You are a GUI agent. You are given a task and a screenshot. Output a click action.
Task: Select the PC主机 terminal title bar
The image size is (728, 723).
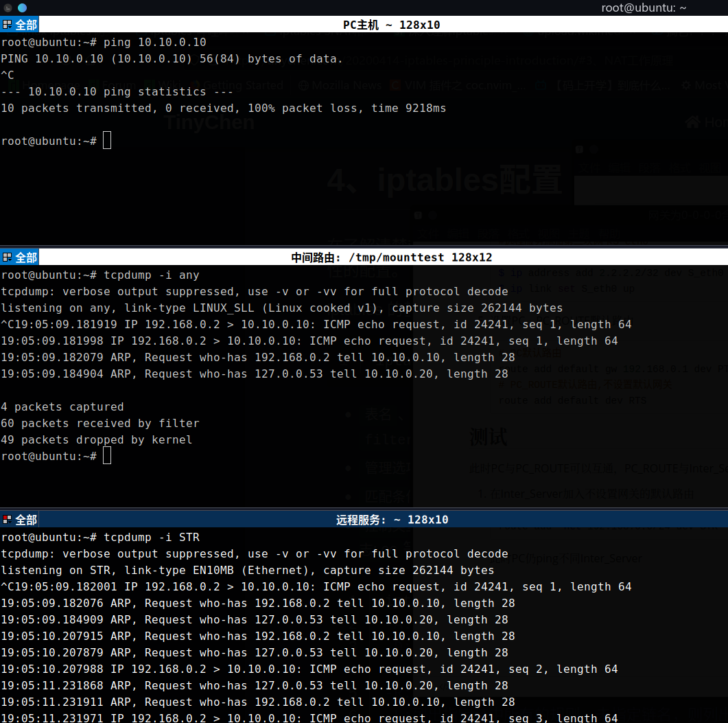tap(391, 25)
